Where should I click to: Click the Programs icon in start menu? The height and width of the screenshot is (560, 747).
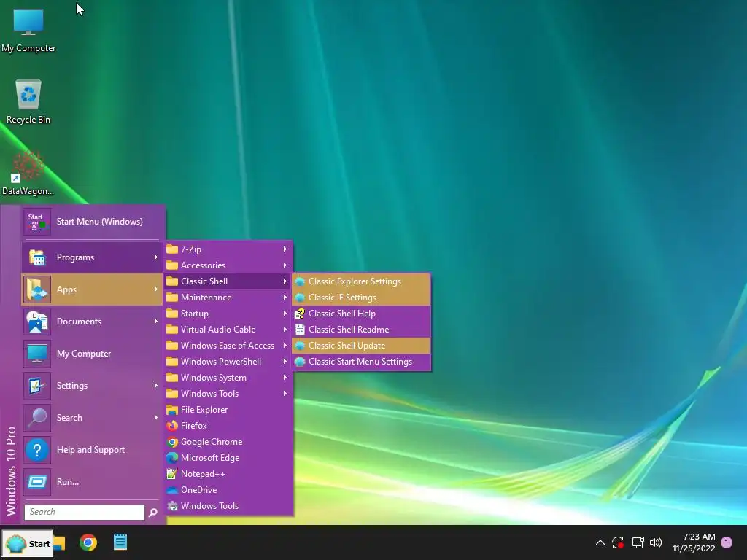36,257
